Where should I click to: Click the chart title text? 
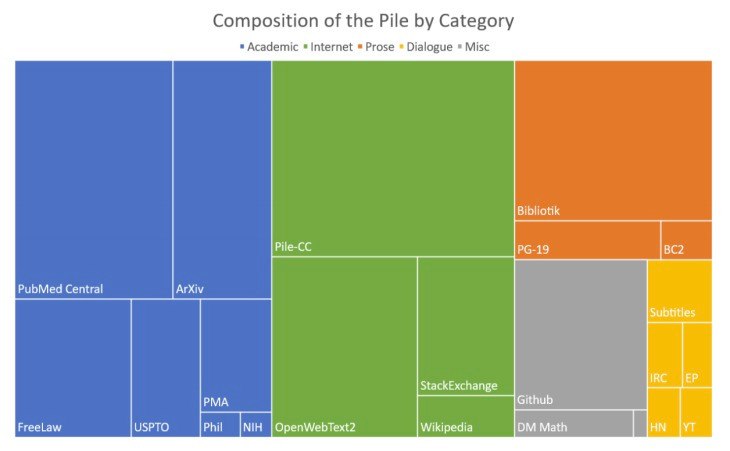point(364,20)
